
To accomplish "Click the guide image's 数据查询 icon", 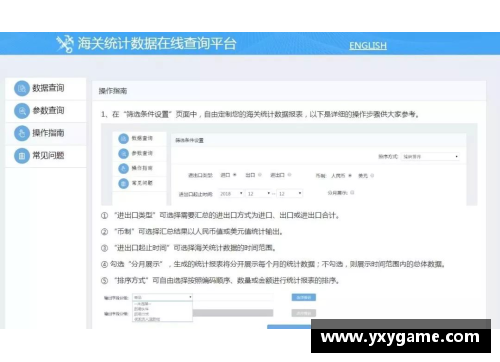I will pos(123,138).
